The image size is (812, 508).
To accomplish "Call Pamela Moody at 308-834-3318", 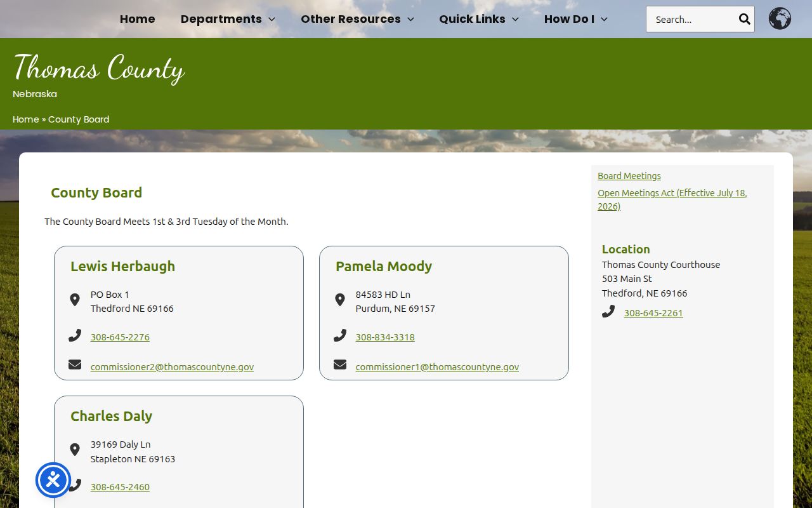I will [385, 337].
